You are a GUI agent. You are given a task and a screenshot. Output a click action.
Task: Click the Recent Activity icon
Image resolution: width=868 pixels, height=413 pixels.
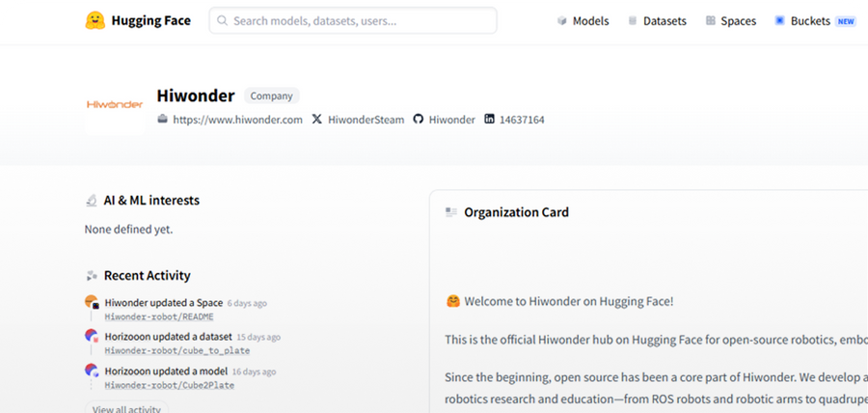pyautogui.click(x=92, y=275)
